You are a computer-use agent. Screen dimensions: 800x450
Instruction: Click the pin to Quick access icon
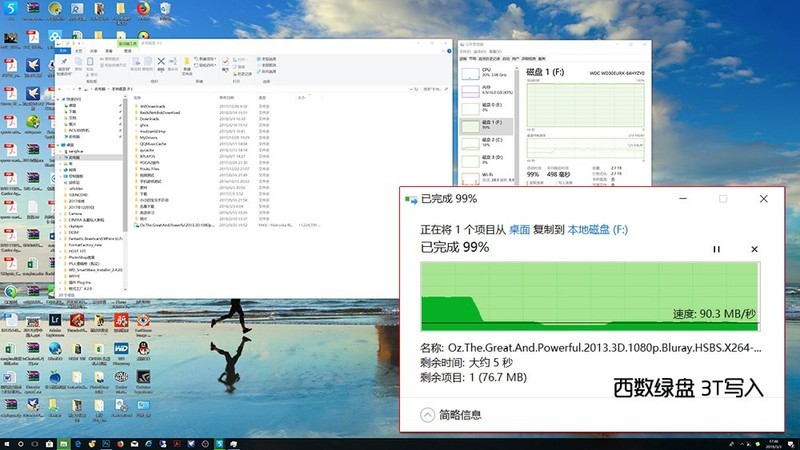tap(64, 62)
